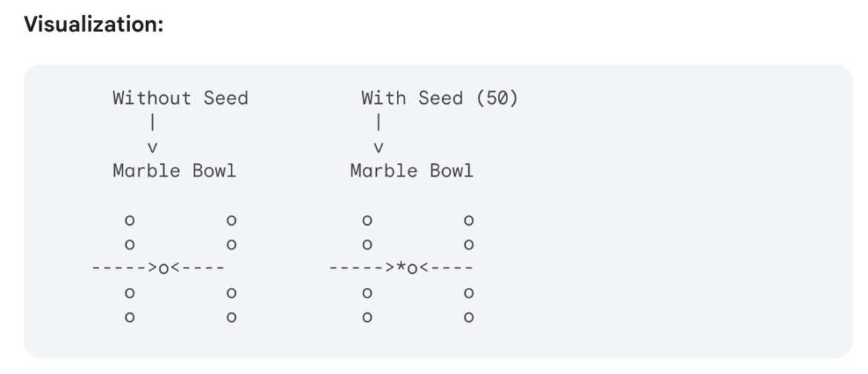The image size is (868, 374).
Task: Click the vertical bar under With Seed
Action: pos(378,122)
